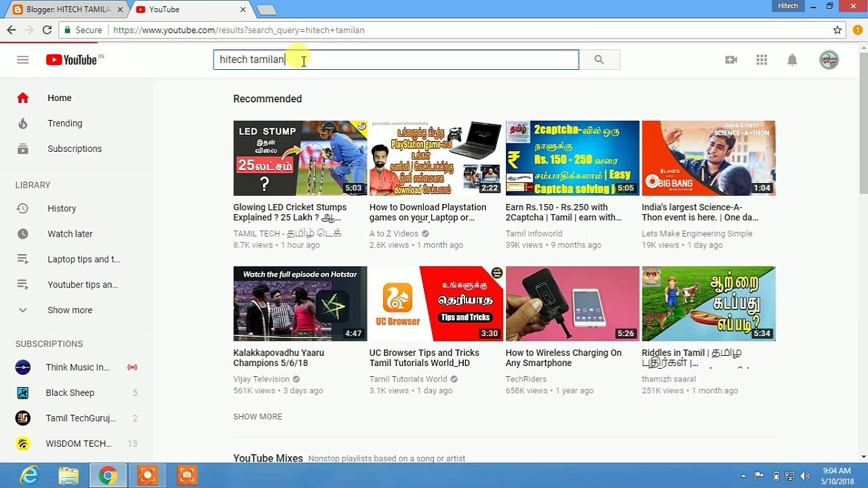The height and width of the screenshot is (488, 868).
Task: Open the UC Browser Tips and Tricks title
Action: 425,358
